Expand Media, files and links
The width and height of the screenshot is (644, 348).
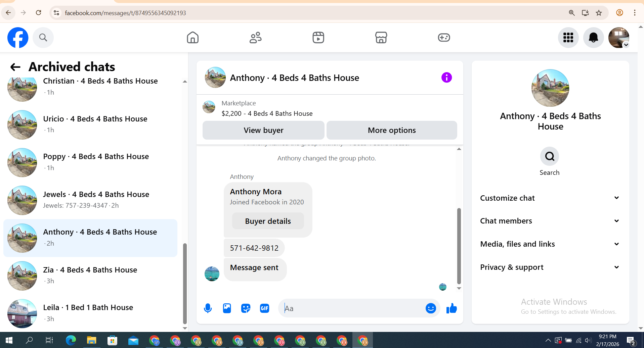point(550,244)
